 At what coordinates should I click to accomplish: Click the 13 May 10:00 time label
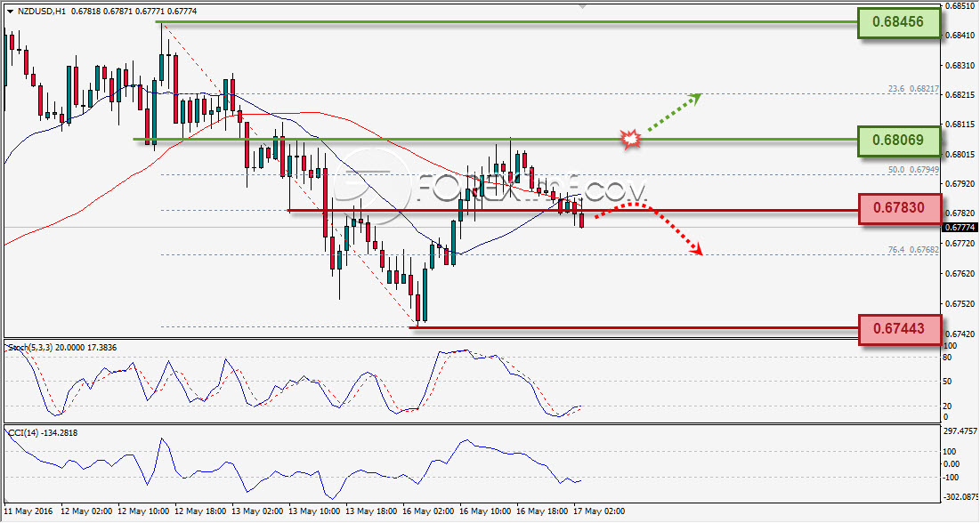click(314, 511)
